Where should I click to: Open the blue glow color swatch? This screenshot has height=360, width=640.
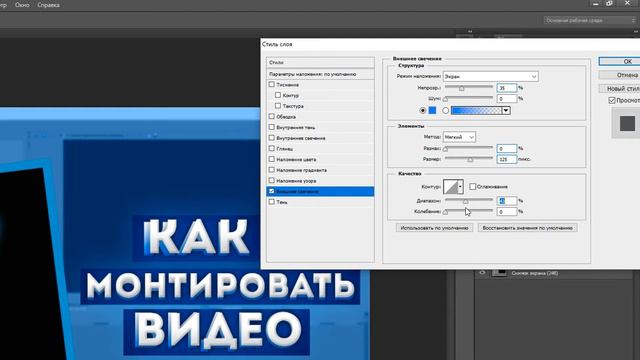[x=432, y=110]
